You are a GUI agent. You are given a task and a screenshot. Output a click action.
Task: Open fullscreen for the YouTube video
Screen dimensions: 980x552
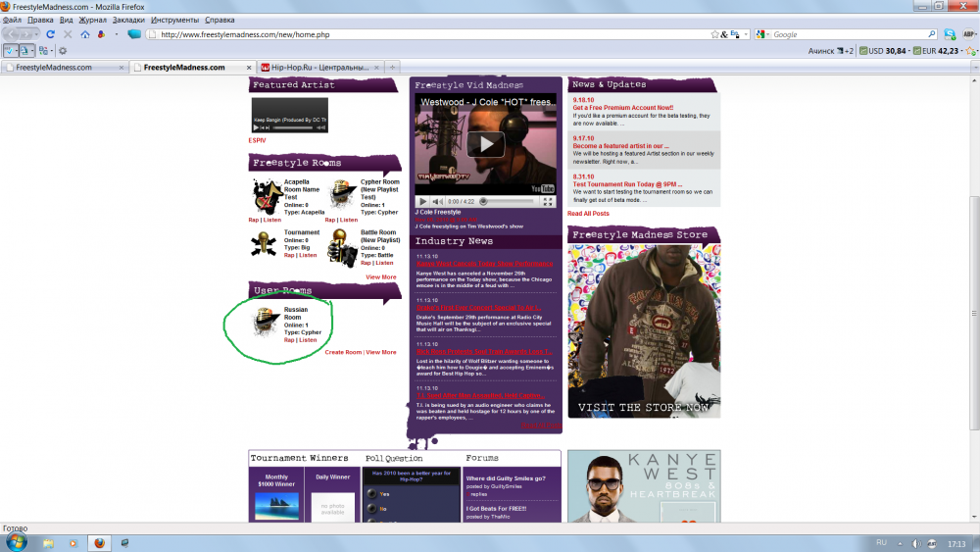click(x=548, y=201)
